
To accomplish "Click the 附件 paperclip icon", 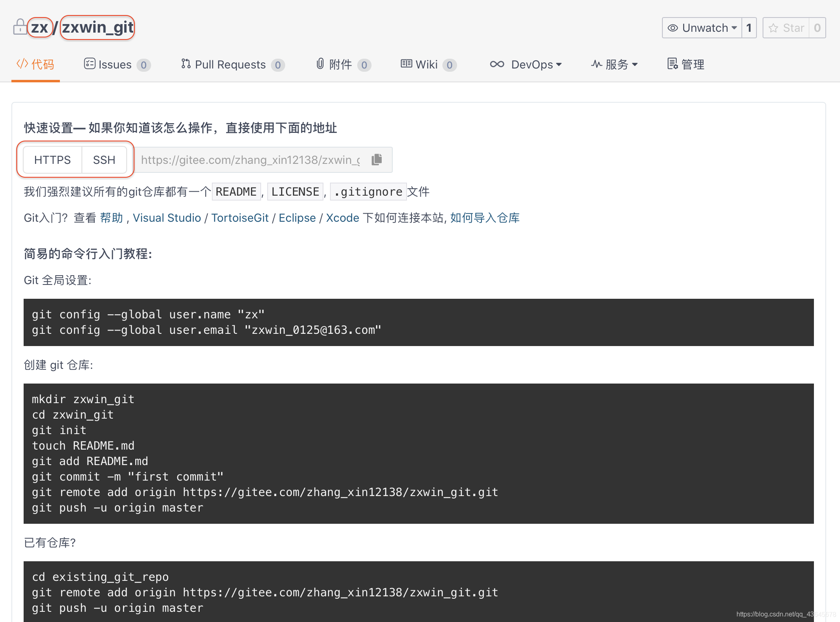I will 320,64.
